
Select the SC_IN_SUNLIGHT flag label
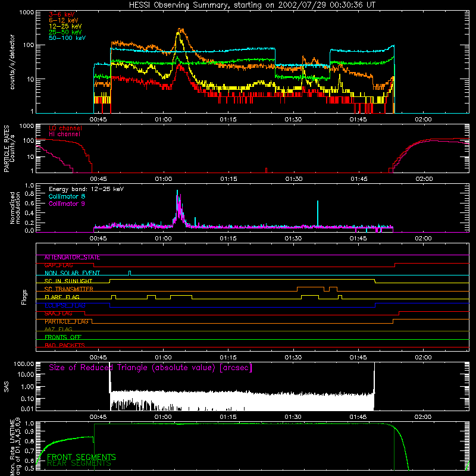(68, 281)
